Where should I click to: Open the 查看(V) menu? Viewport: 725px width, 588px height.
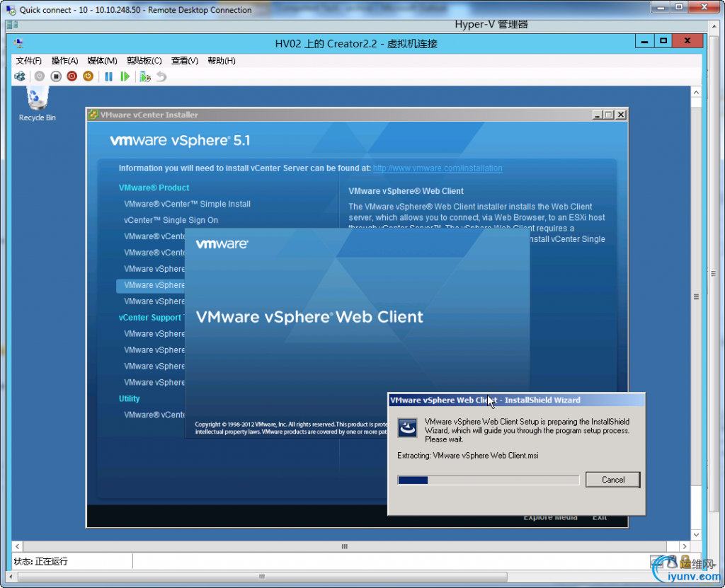(185, 61)
